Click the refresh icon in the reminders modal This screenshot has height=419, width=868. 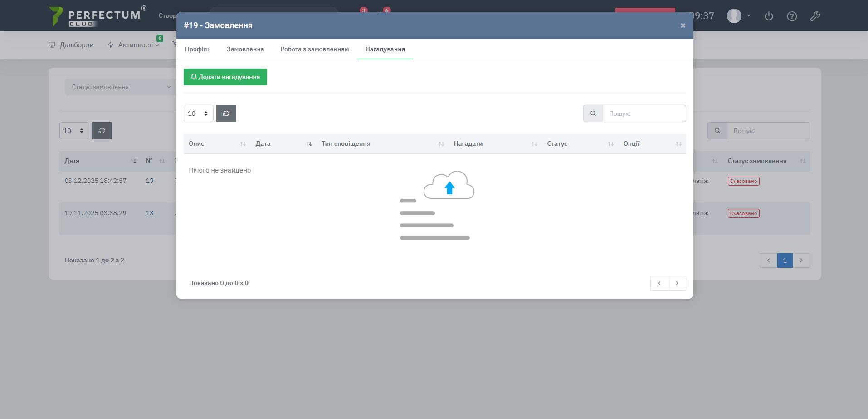[x=226, y=113]
